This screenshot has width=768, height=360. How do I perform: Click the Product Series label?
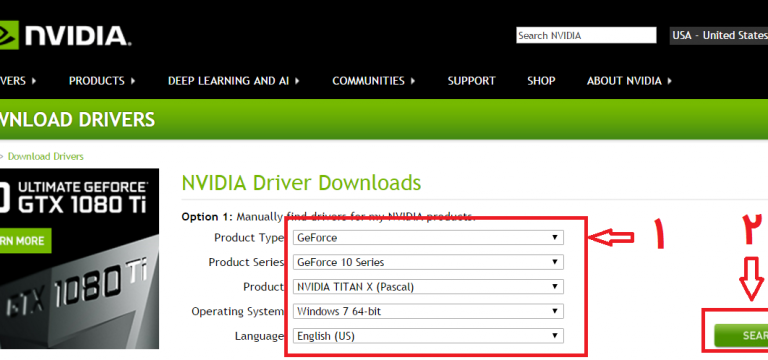[x=246, y=263]
